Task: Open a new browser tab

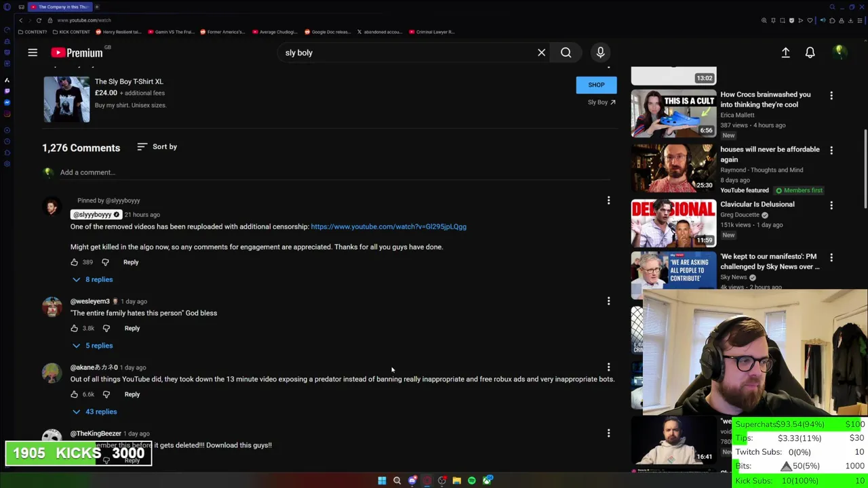Action: 96,7
